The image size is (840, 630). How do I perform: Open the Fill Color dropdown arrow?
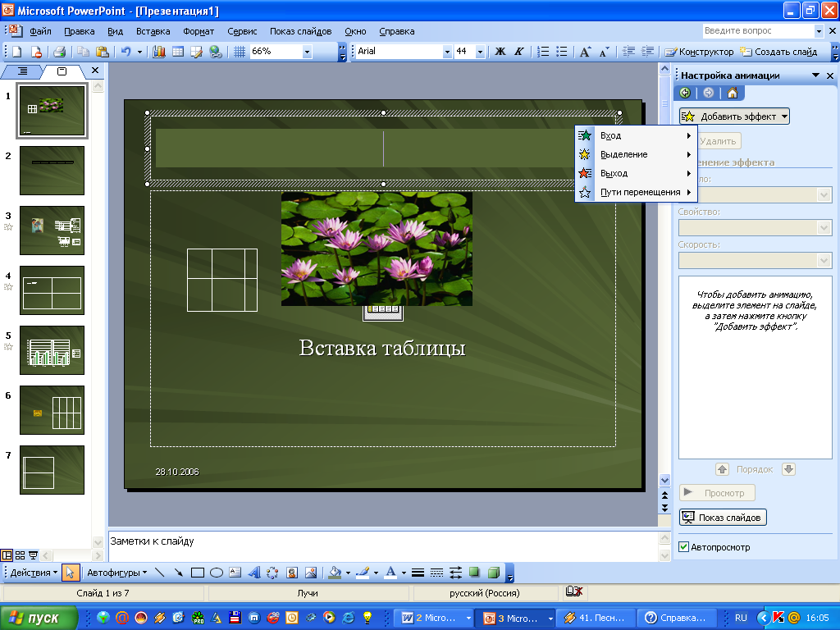pos(348,573)
